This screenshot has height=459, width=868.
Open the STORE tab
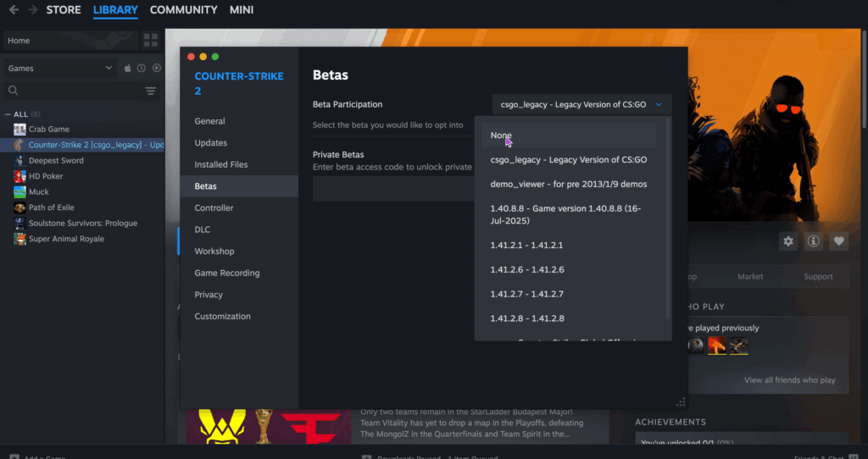(64, 10)
